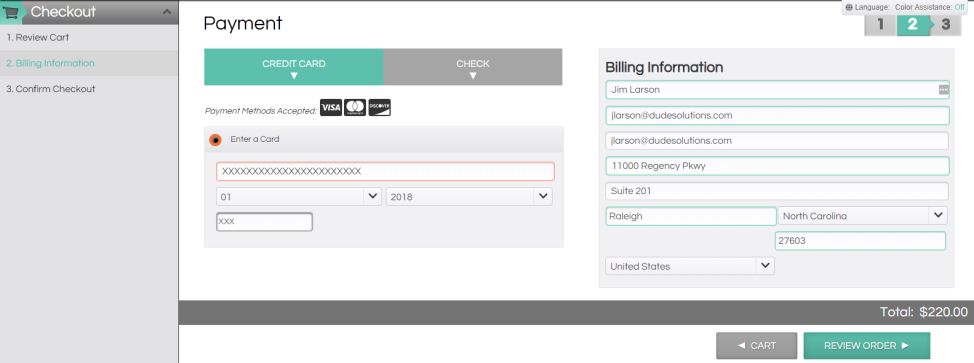The image size is (974, 363).
Task: Click the Payment page heading
Action: 243,24
